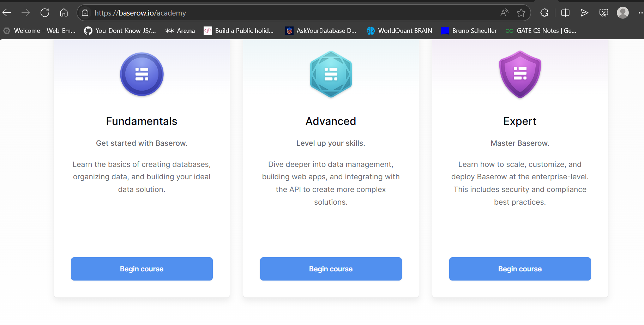This screenshot has width=644, height=325.
Task: Click 'Get started with Baserow.' text
Action: pos(142,143)
